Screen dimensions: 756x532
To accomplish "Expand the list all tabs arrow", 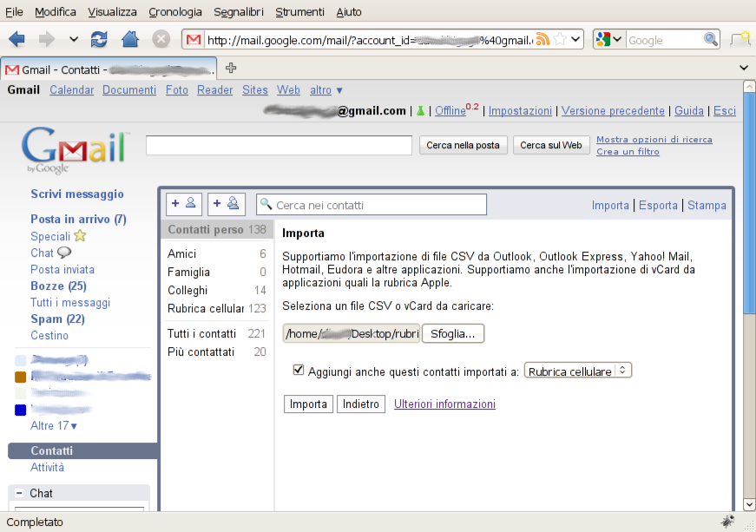I will (x=744, y=68).
